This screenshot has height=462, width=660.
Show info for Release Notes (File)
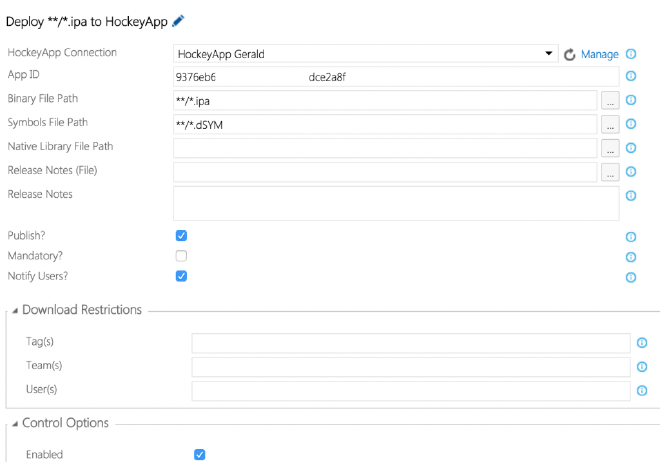pos(631,172)
